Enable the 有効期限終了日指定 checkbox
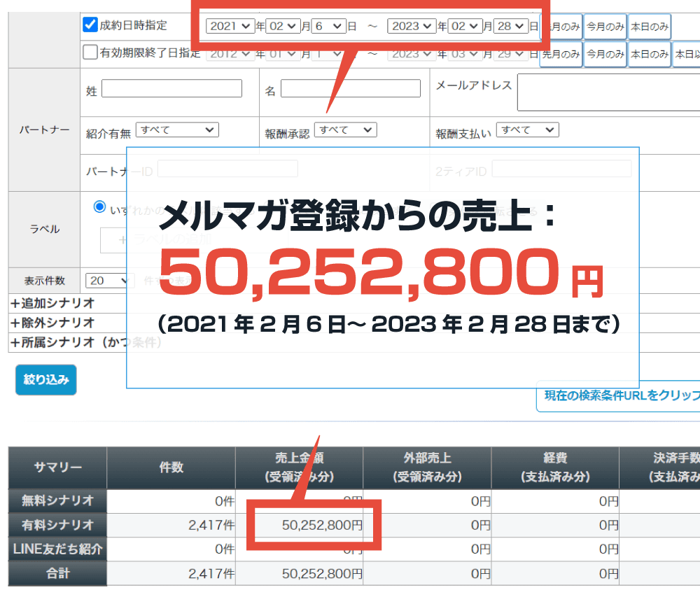Image resolution: width=700 pixels, height=590 pixels. [90, 52]
